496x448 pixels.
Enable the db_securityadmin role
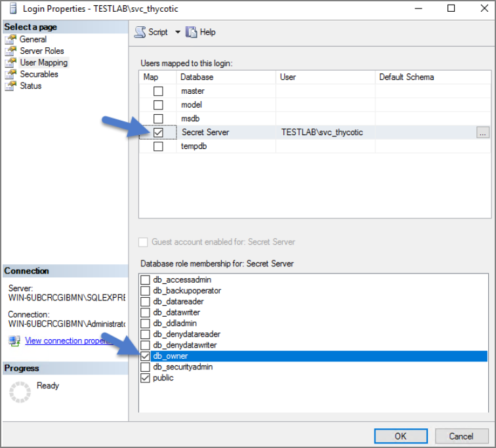(x=145, y=367)
